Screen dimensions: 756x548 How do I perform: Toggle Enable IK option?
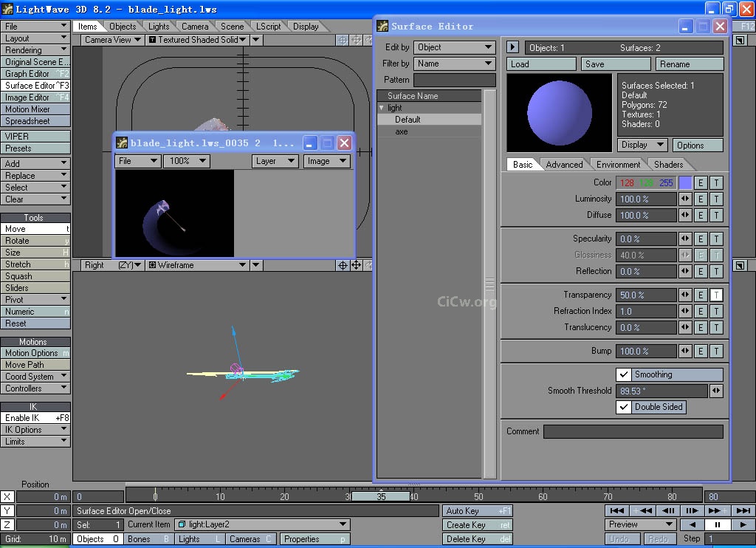[35, 418]
